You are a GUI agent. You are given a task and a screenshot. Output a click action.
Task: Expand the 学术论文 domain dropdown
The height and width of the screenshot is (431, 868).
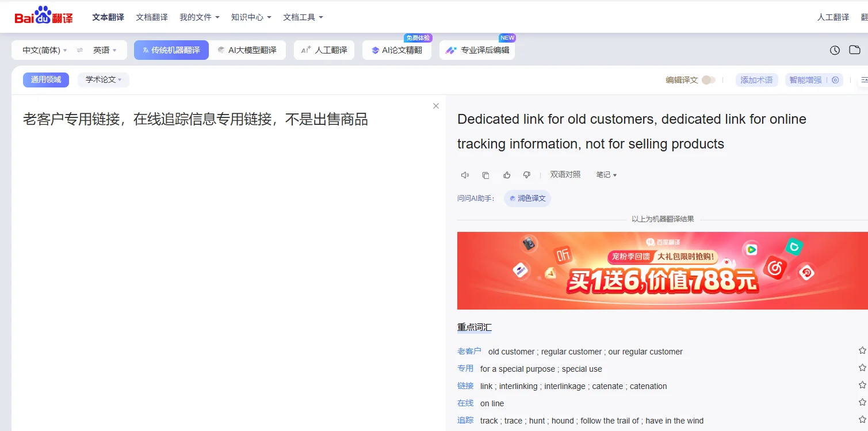tap(104, 80)
